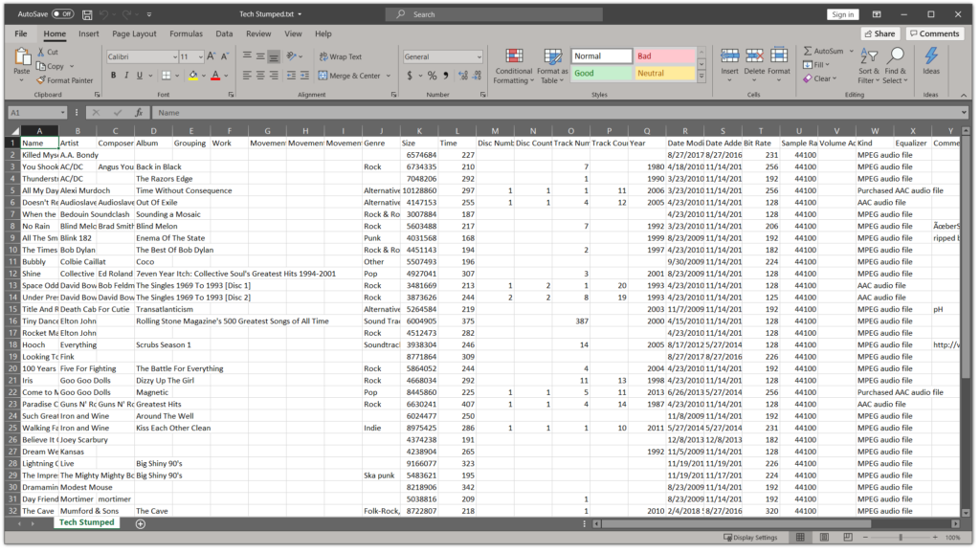This screenshot has width=980, height=553.
Task: Click the Save icon in title bar
Action: click(x=87, y=13)
